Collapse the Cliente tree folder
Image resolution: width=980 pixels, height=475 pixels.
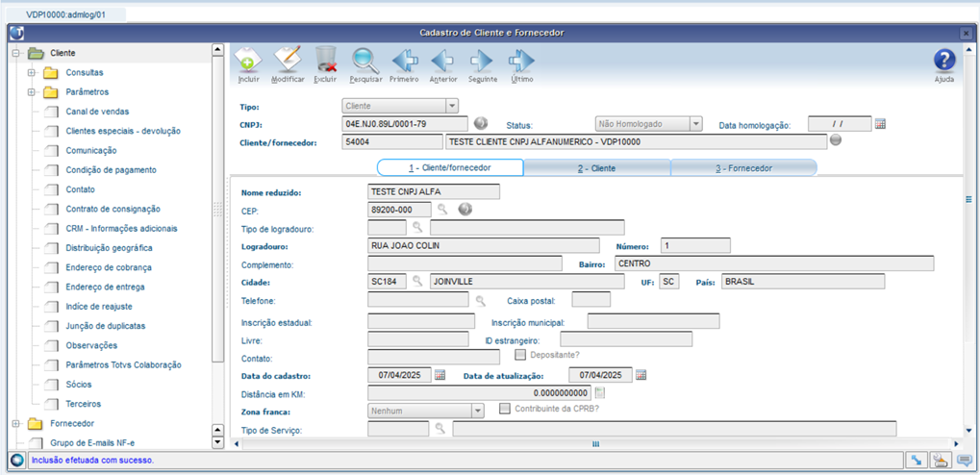pyautogui.click(x=16, y=53)
